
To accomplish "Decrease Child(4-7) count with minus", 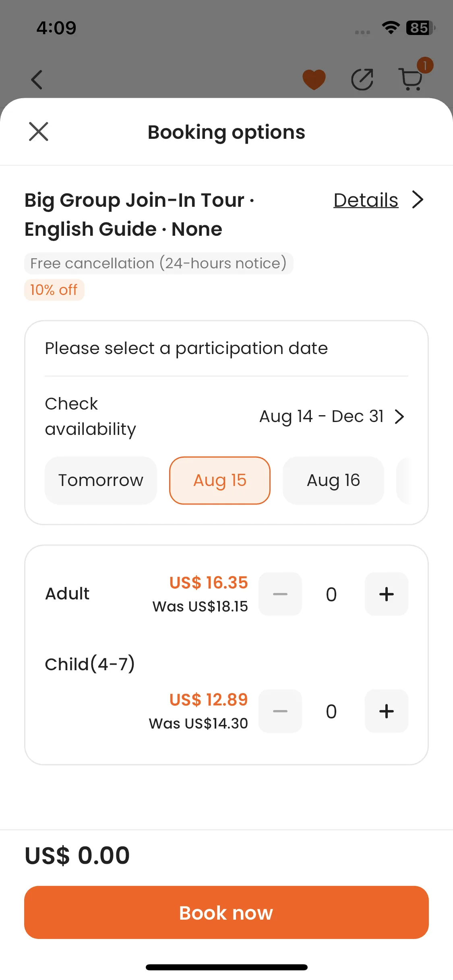I will point(280,711).
